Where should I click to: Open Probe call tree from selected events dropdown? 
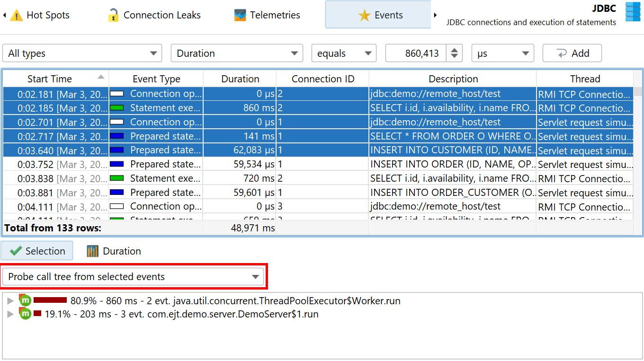(133, 277)
